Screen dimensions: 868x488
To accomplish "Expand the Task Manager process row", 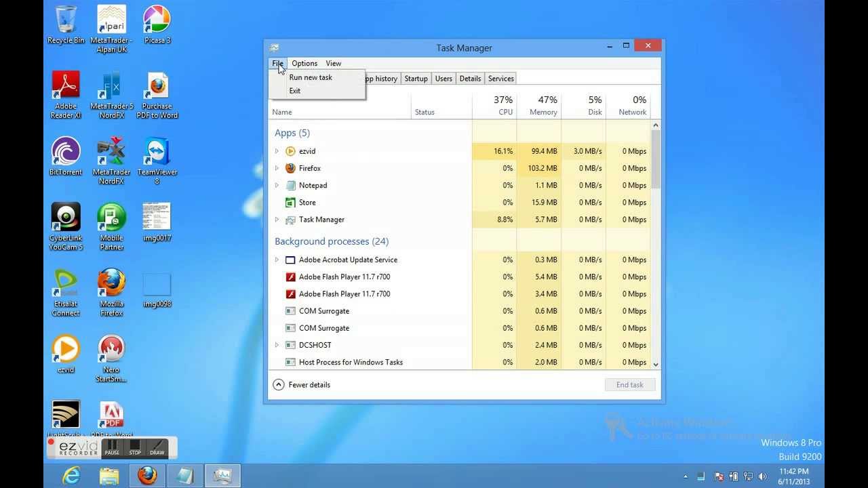I will (277, 220).
